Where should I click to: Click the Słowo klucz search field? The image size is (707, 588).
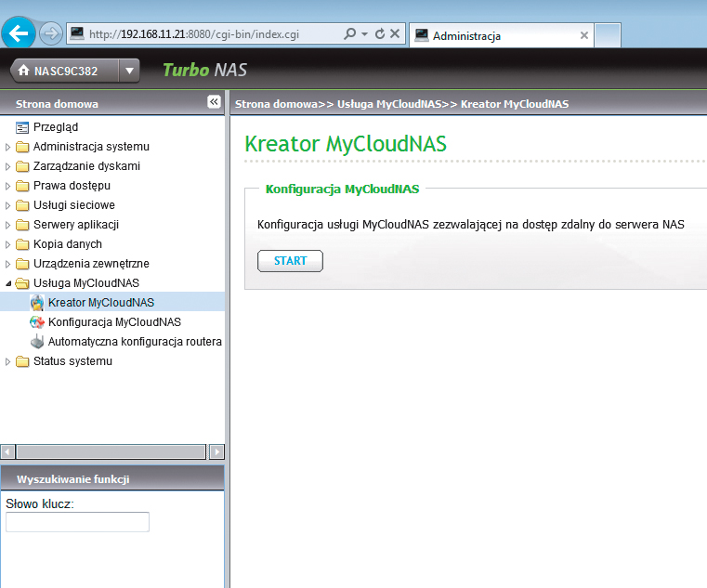tap(77, 522)
